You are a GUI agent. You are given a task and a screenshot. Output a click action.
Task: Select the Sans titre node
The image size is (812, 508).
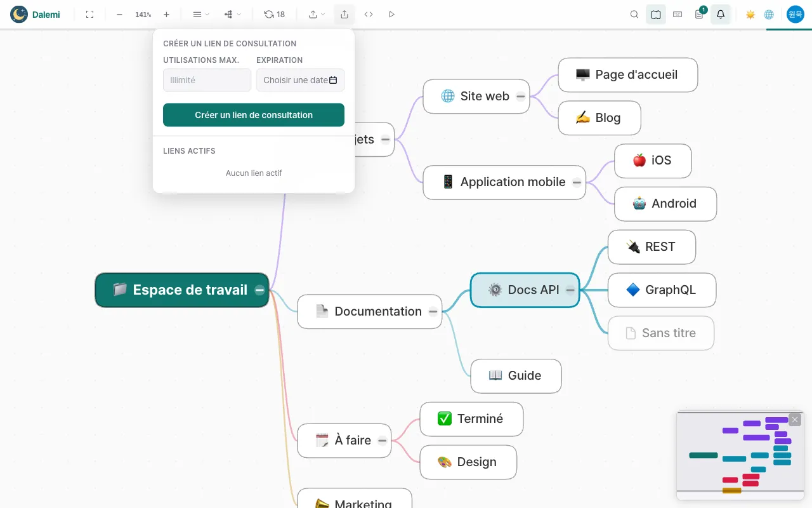click(661, 333)
